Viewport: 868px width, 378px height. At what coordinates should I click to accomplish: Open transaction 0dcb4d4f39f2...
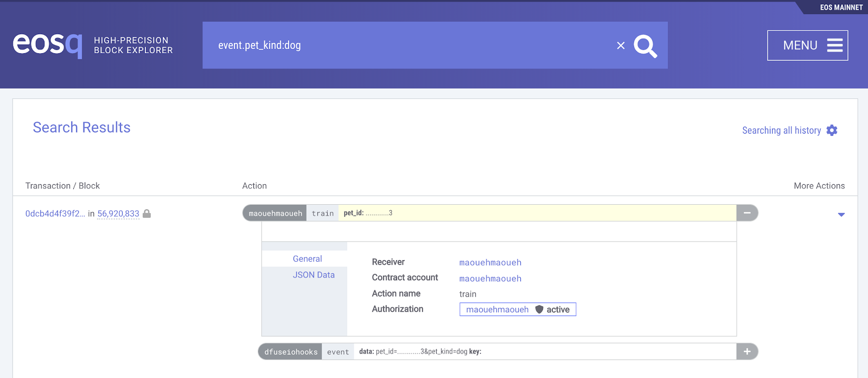55,213
